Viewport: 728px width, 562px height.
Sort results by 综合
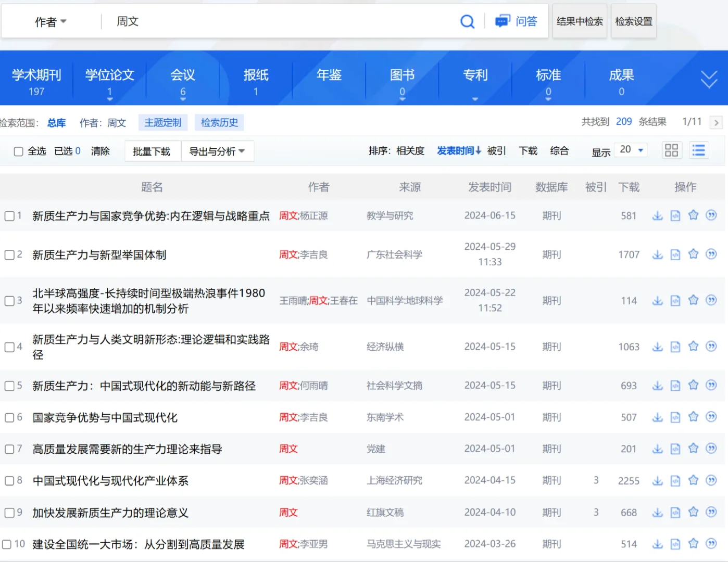559,151
